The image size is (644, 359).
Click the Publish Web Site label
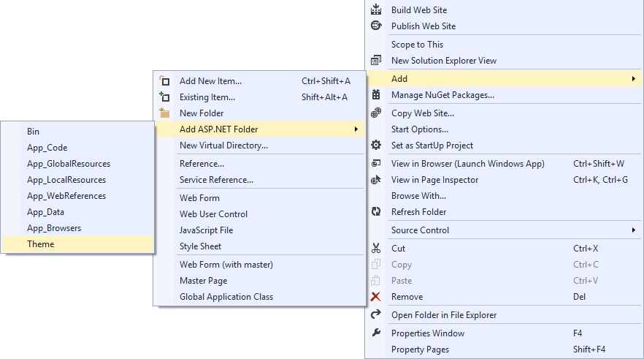point(423,26)
